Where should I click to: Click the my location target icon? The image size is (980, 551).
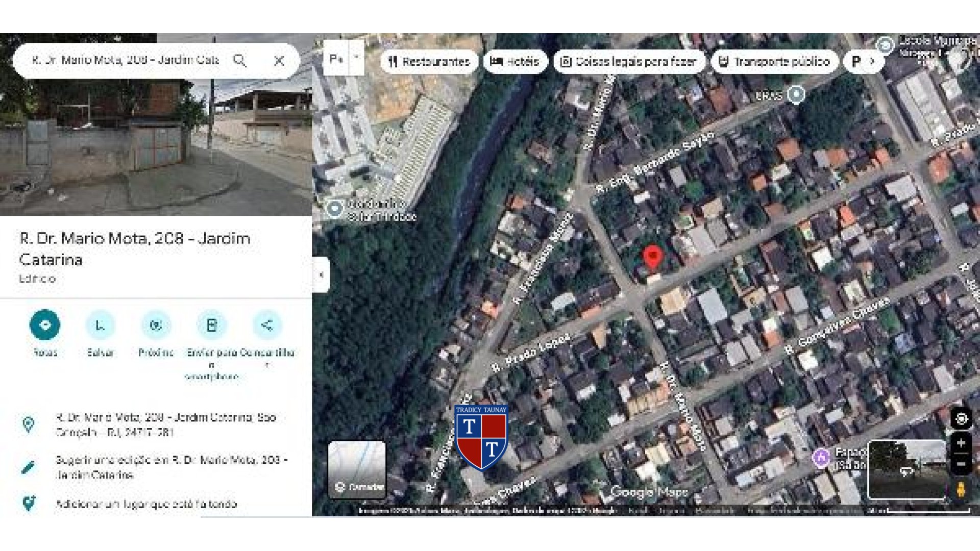961,419
